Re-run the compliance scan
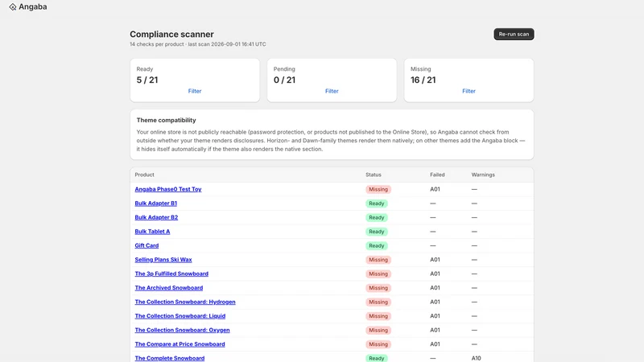Screen dimensions: 644x362 pos(514,34)
